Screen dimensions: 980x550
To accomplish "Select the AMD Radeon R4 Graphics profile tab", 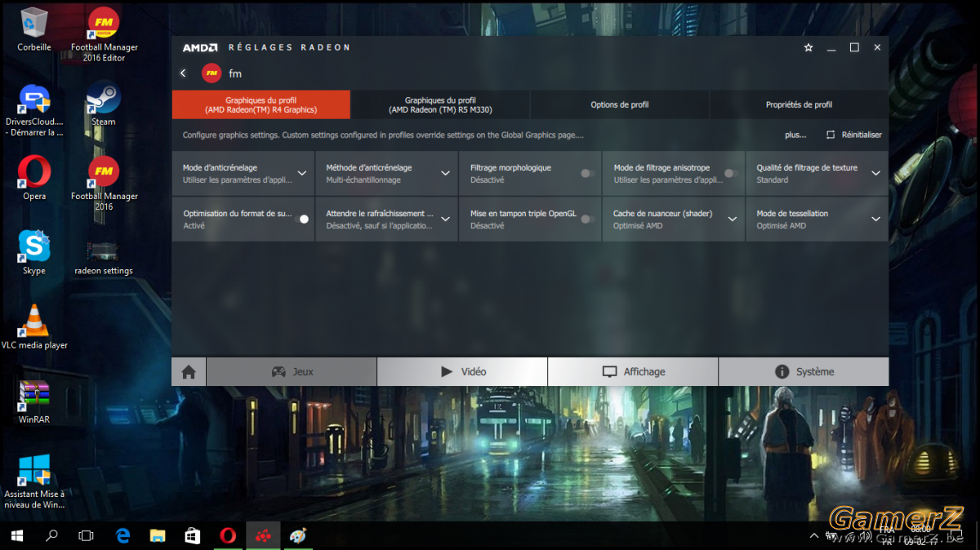I will pyautogui.click(x=261, y=104).
